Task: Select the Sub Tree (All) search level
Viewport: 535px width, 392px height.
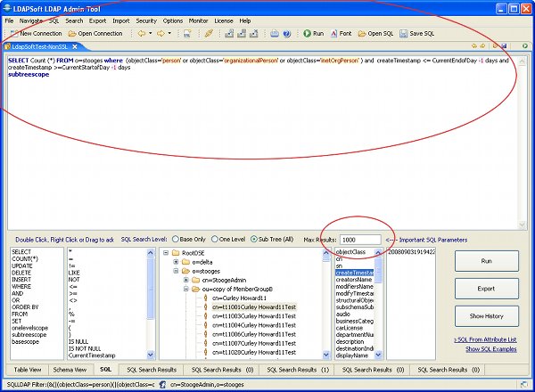Action: (255, 240)
